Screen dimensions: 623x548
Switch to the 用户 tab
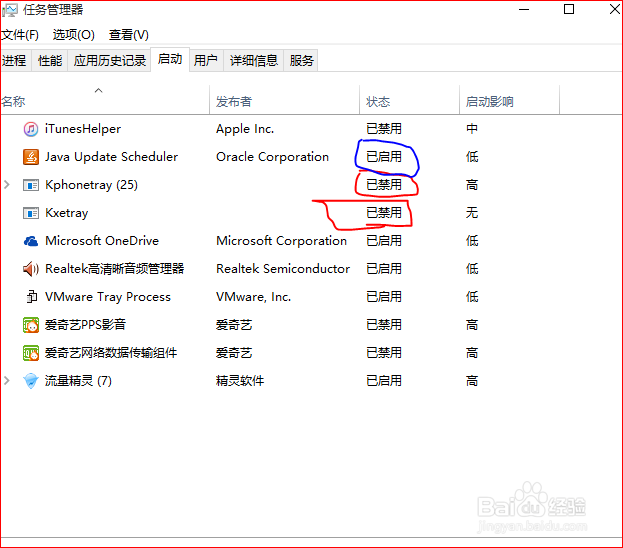(x=205, y=60)
